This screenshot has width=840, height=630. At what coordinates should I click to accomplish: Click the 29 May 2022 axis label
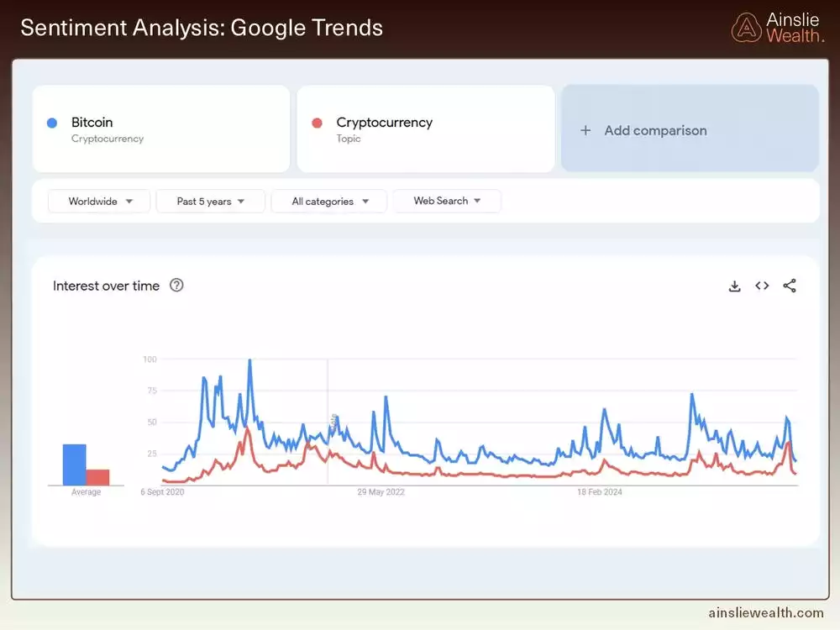tap(380, 492)
